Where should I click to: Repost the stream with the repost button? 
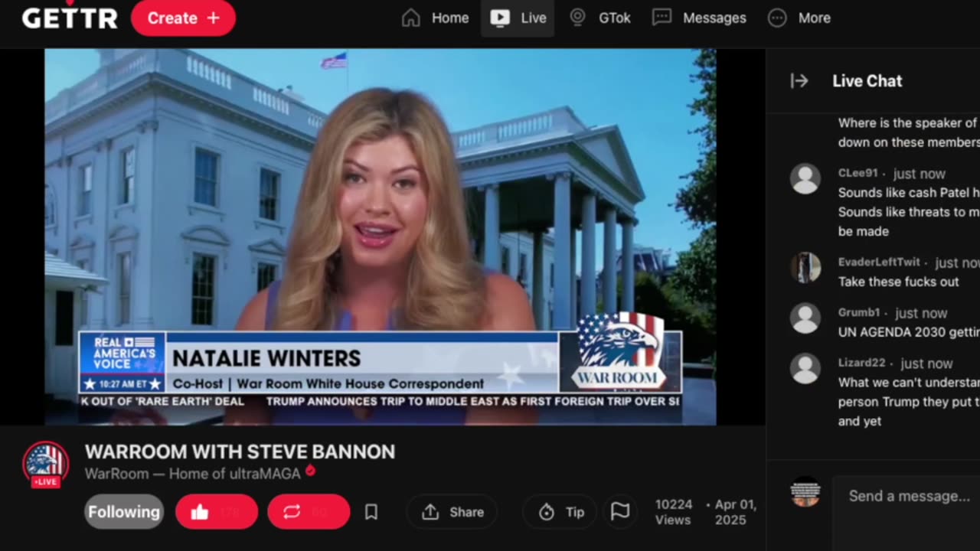point(309,512)
